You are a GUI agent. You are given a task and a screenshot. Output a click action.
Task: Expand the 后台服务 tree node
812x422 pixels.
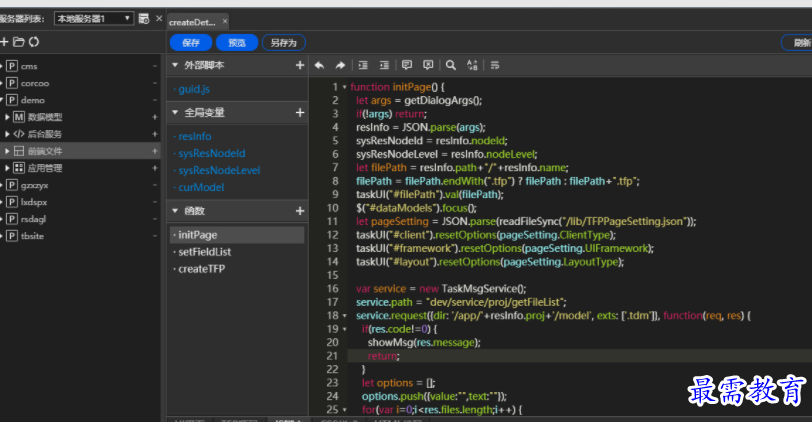coord(7,134)
